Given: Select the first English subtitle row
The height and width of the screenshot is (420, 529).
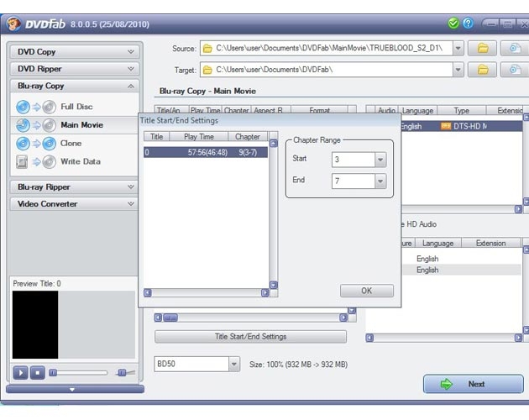Looking at the screenshot, I should pos(462,259).
